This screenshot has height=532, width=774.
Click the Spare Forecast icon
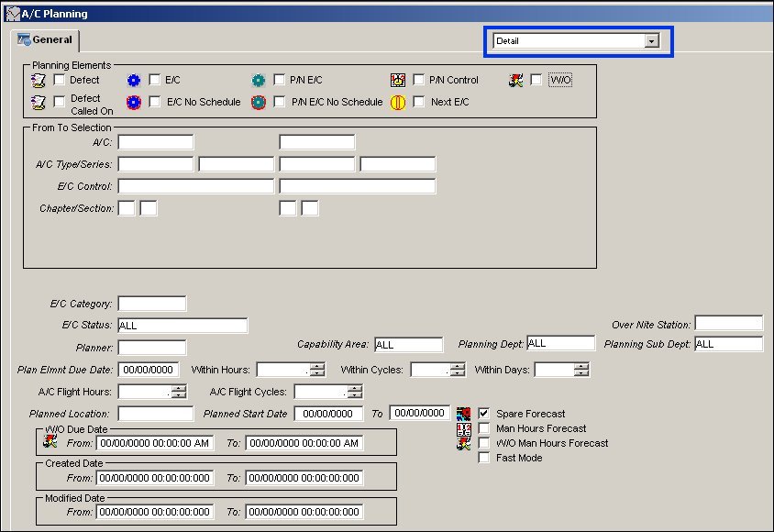[x=463, y=414]
